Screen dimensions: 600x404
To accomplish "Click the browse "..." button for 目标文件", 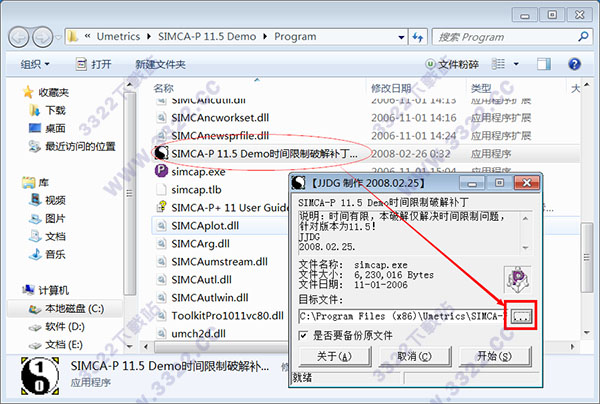I will click(x=521, y=316).
